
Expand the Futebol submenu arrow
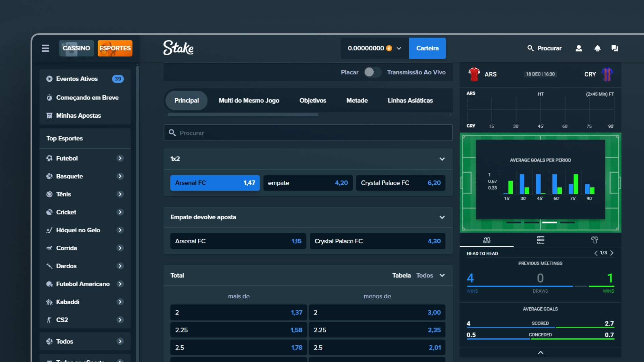tap(120, 158)
